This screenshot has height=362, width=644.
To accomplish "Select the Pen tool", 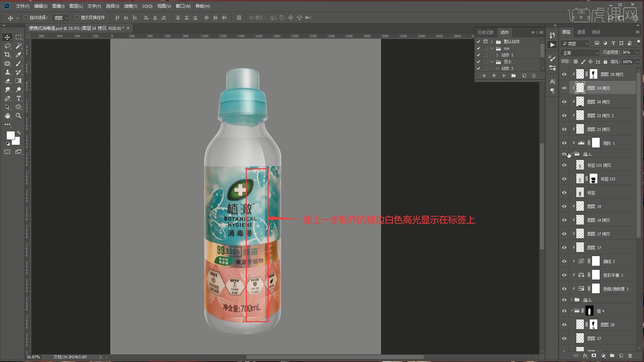I will pyautogui.click(x=7, y=98).
